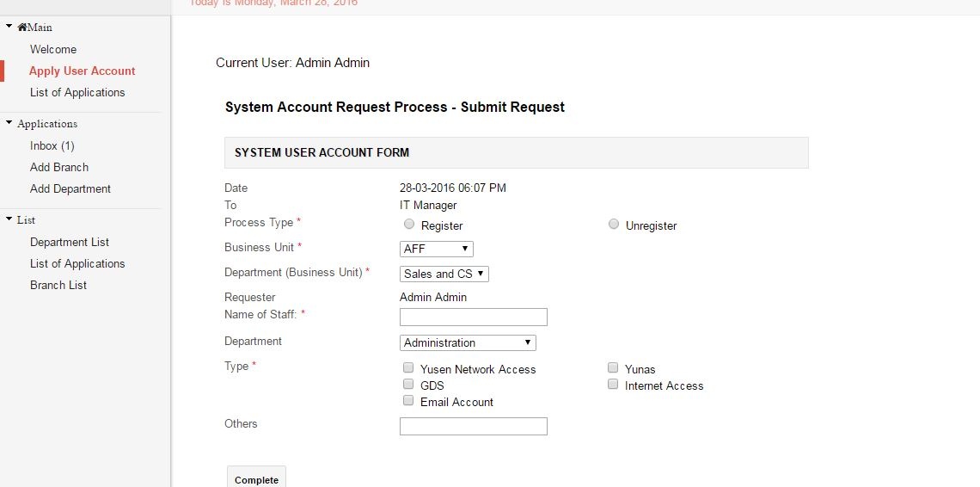Image resolution: width=980 pixels, height=487 pixels.
Task: Open Inbox (1)
Action: (x=52, y=146)
